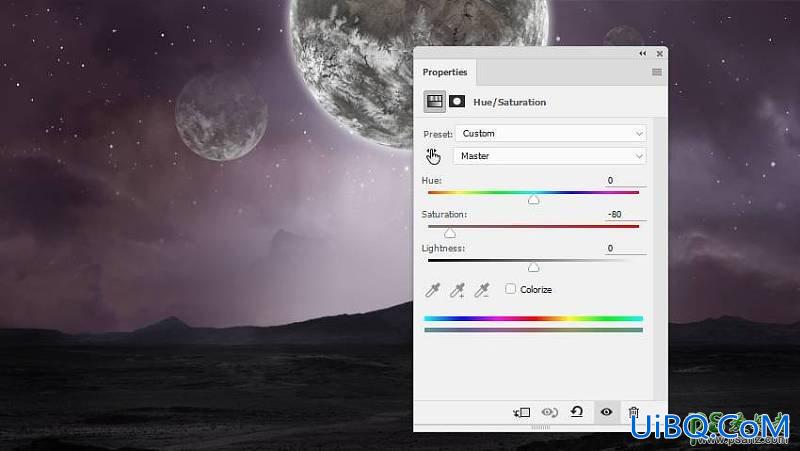The width and height of the screenshot is (800, 451).
Task: Activate the on-image adjustment hand tool
Action: coord(433,157)
